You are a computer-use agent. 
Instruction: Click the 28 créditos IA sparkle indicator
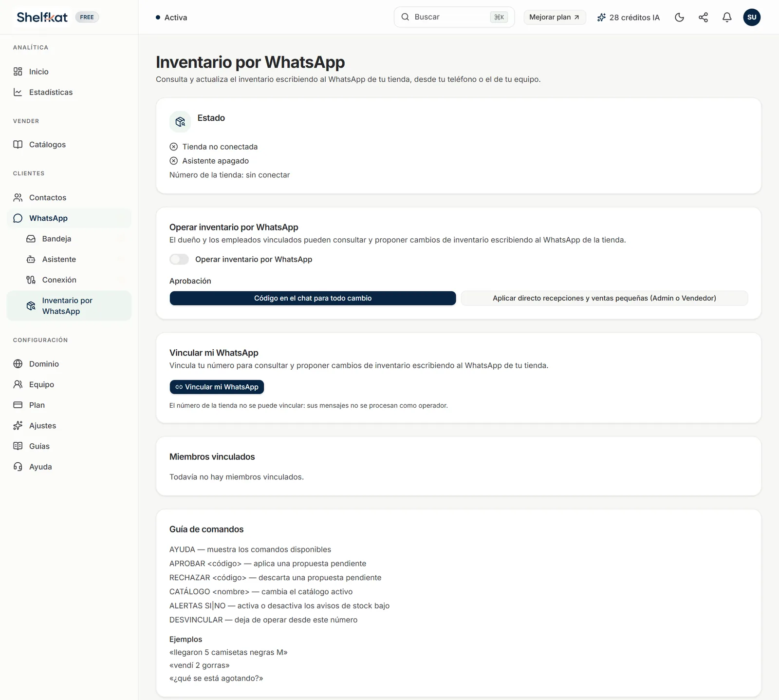[628, 18]
